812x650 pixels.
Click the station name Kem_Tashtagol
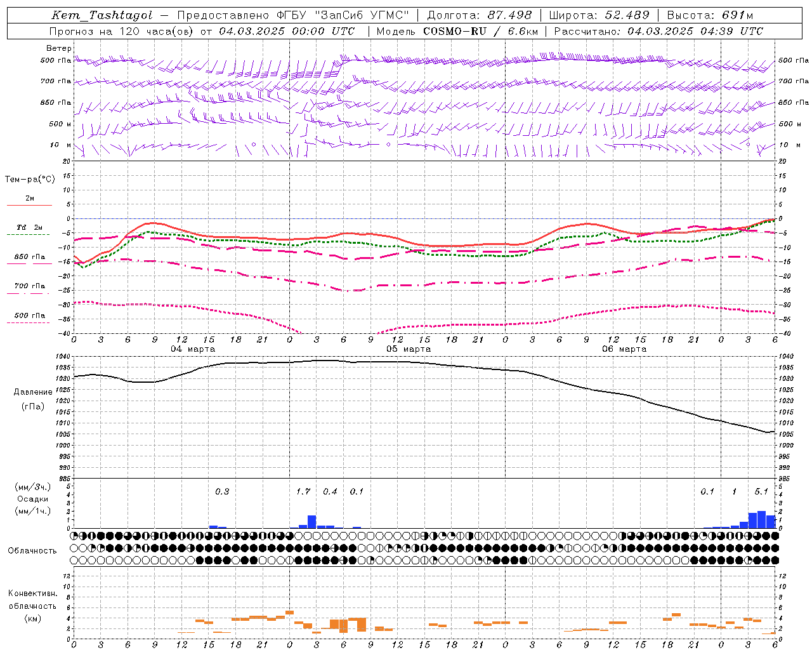coord(102,15)
